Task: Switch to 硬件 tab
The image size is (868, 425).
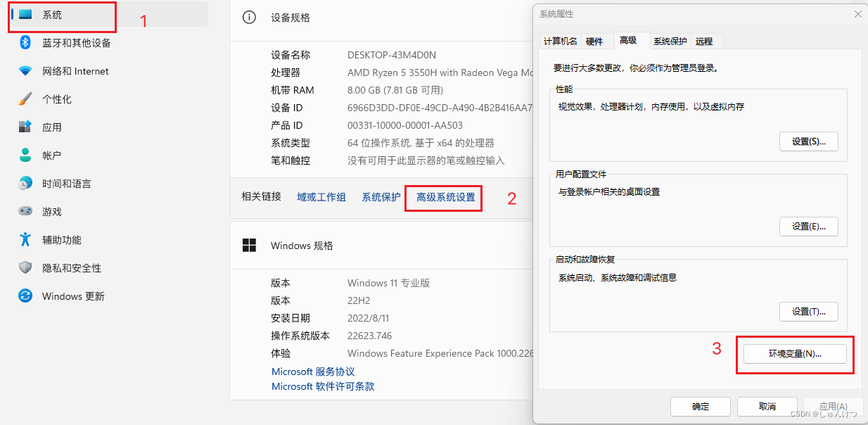Action: pos(594,42)
